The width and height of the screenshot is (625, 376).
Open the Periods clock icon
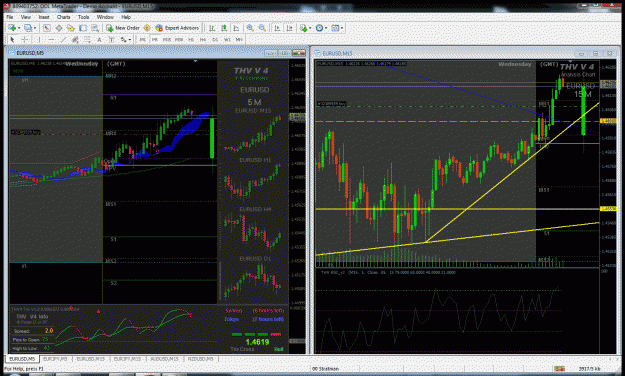pos(319,28)
